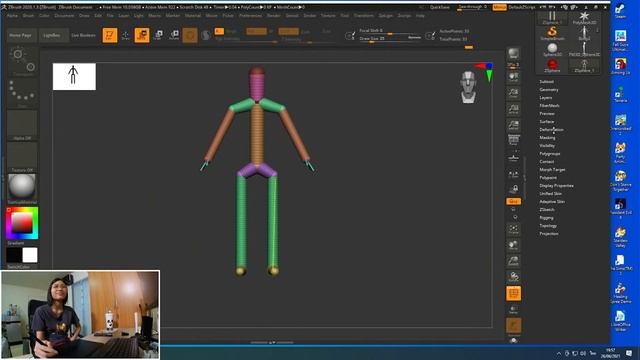
Task: Click the Zoom3D icon on right shelf
Action: (513, 261)
